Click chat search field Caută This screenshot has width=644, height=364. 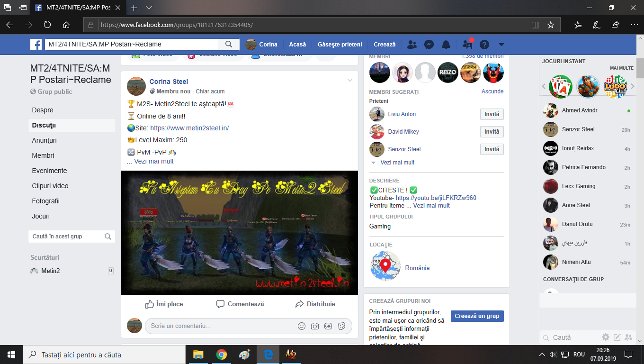[x=571, y=337]
